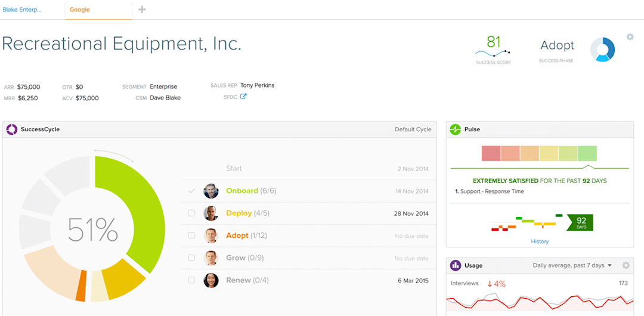Screen dimensions: 644x316
Task: Click the Adopt success phase label
Action: click(x=557, y=45)
